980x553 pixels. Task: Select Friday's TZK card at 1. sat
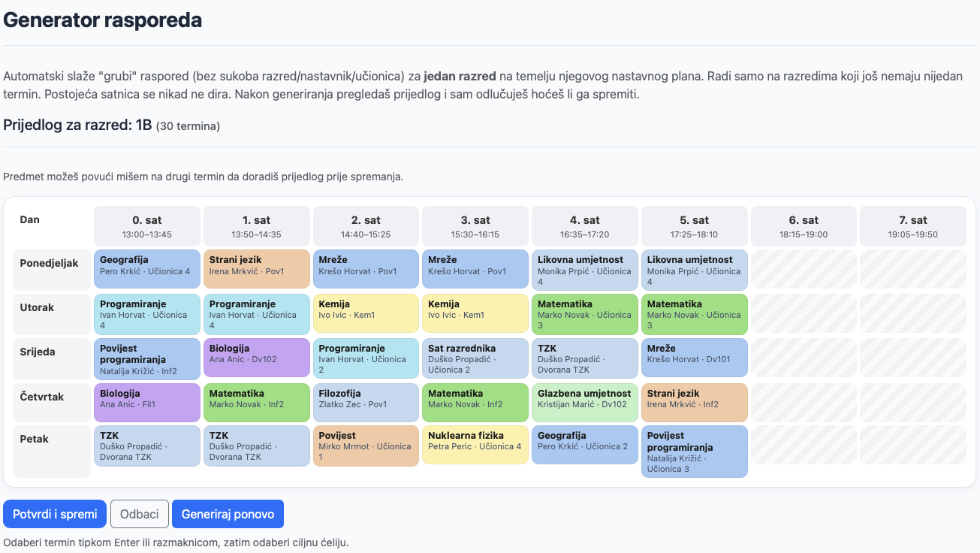tap(257, 446)
